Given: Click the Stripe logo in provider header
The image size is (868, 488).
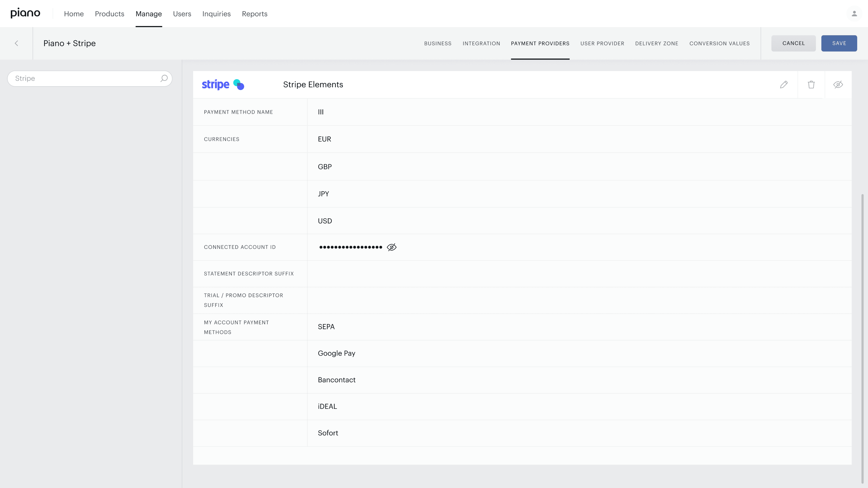Looking at the screenshot, I should [x=223, y=85].
